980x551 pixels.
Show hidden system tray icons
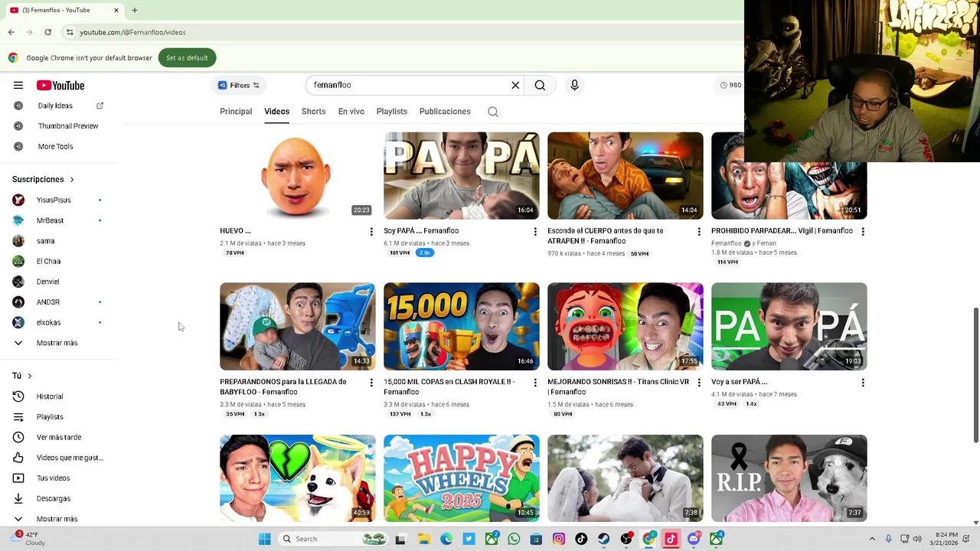[871, 539]
